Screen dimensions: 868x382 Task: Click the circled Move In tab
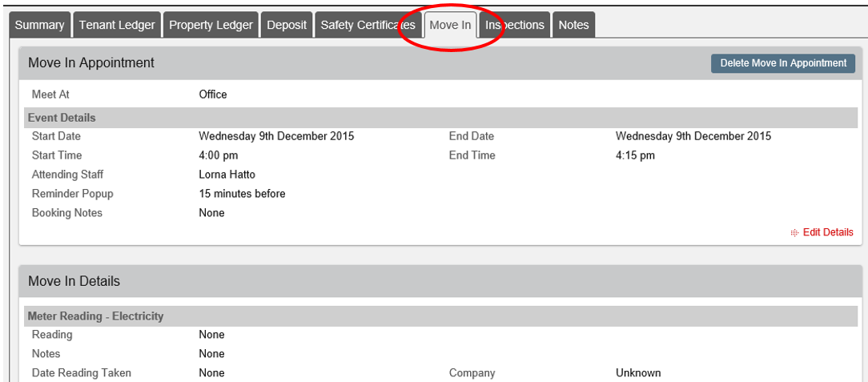451,25
